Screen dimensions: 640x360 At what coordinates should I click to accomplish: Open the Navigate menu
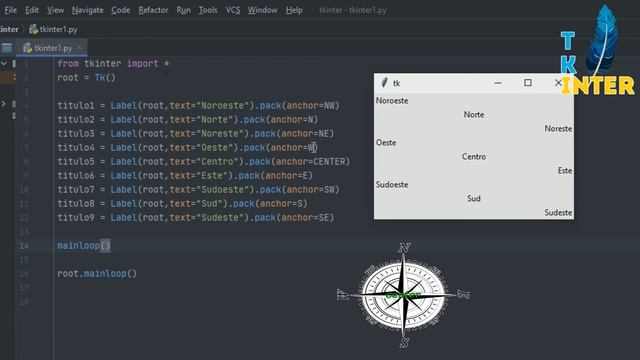point(88,10)
